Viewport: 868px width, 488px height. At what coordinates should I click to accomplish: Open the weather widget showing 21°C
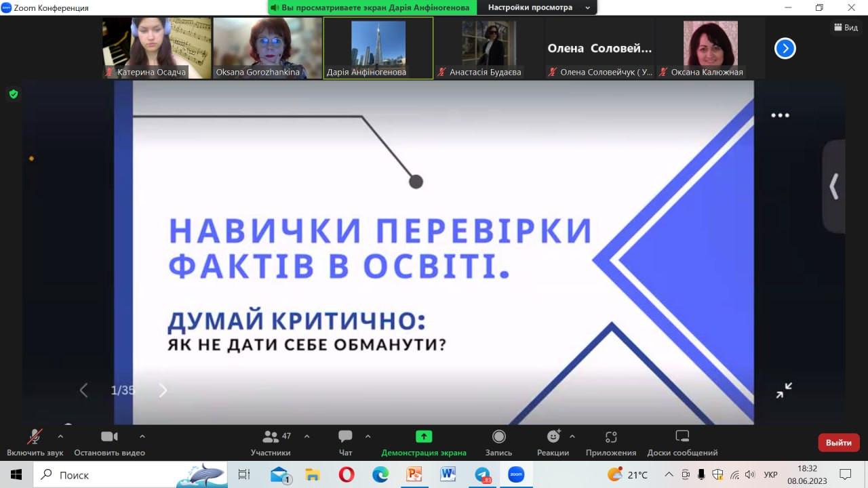tap(628, 474)
